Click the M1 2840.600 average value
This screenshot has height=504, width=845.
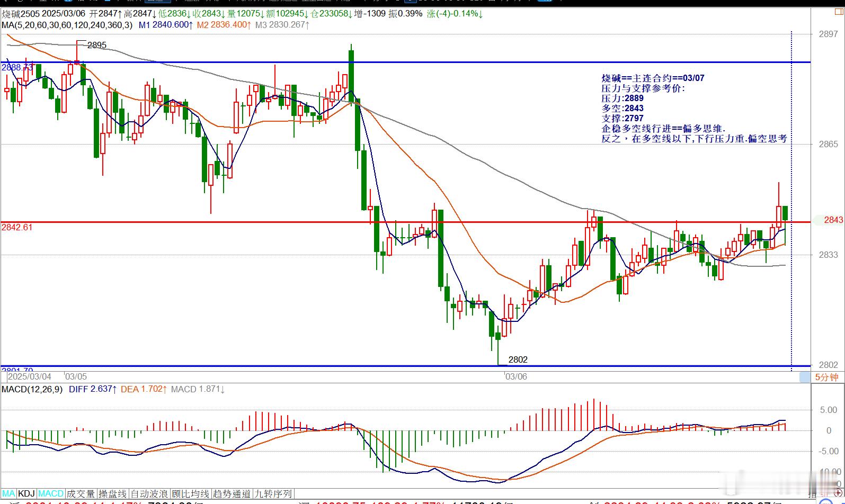[x=165, y=24]
